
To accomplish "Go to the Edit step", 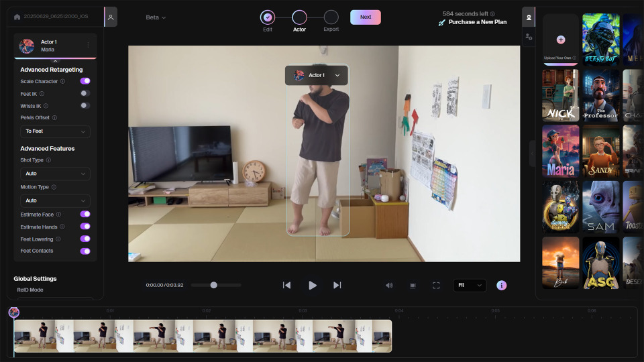I will coord(268,17).
